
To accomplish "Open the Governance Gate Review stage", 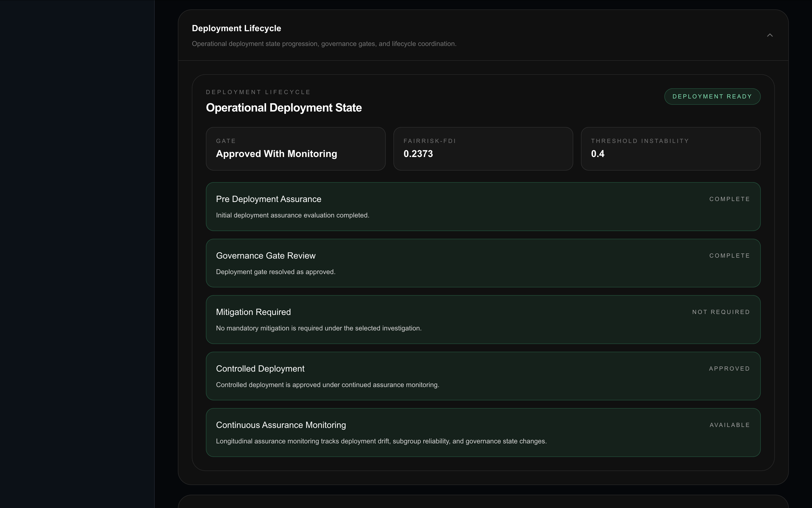I will pyautogui.click(x=483, y=263).
